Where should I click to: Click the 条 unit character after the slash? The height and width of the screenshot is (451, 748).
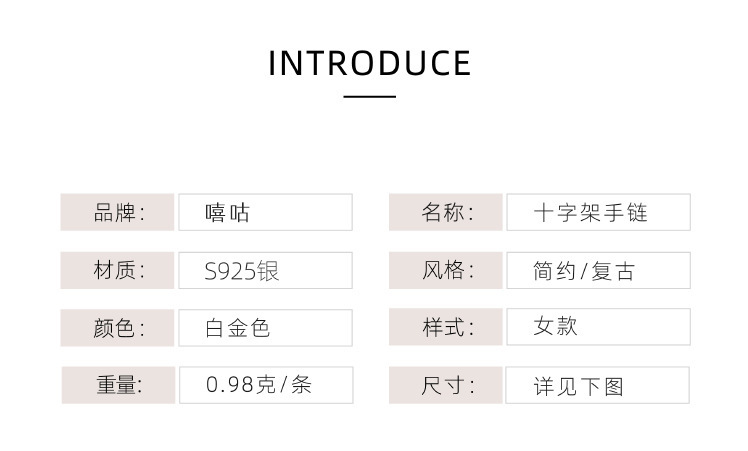tap(301, 385)
